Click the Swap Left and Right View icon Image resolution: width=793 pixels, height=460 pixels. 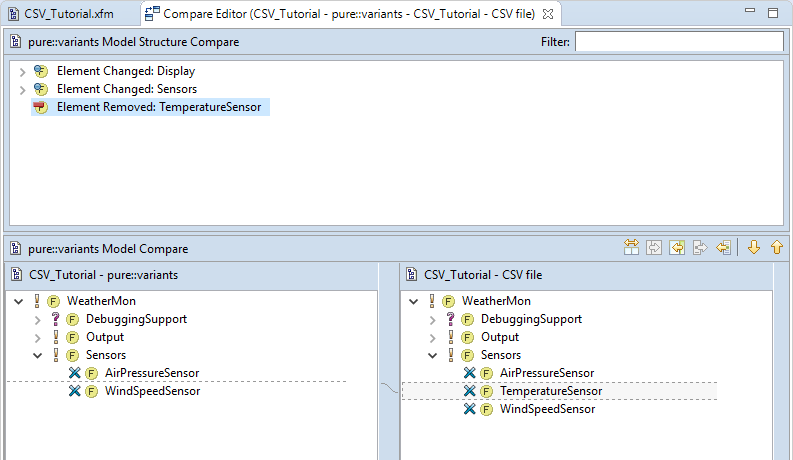click(x=631, y=247)
